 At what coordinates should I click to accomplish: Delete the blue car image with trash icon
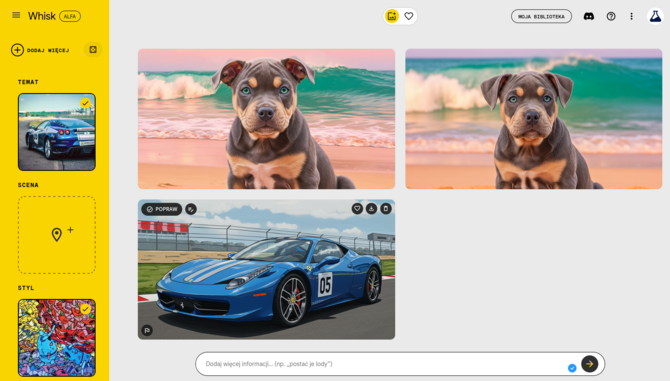[x=386, y=208]
